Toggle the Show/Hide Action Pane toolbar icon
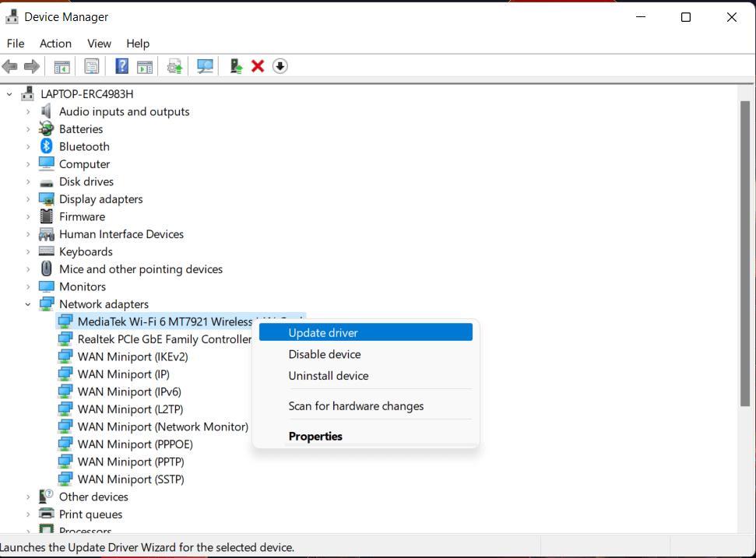The image size is (756, 558). coord(145,66)
